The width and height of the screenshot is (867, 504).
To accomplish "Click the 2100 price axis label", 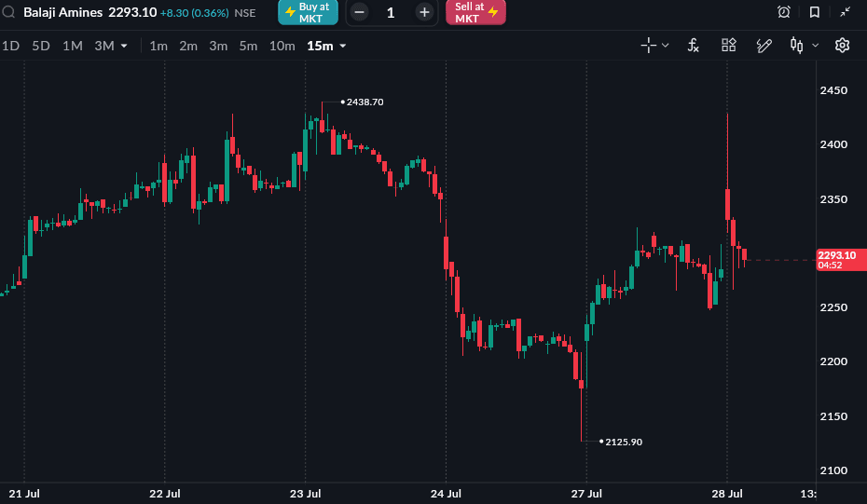I will pos(833,470).
